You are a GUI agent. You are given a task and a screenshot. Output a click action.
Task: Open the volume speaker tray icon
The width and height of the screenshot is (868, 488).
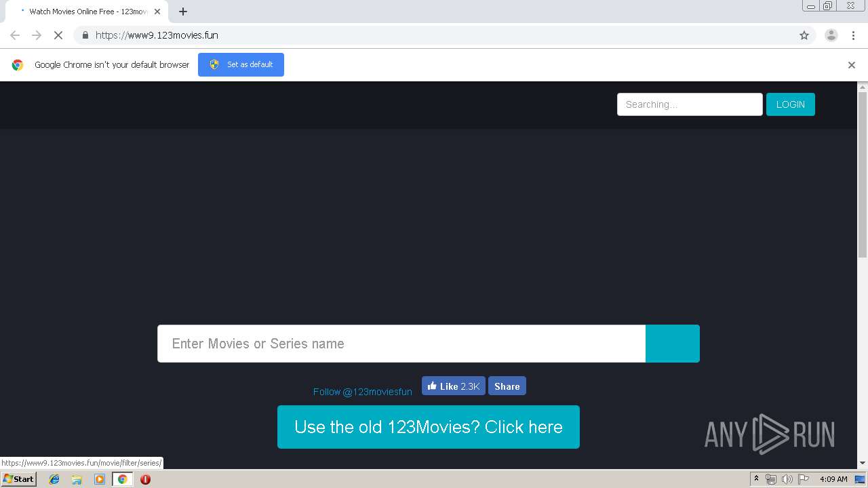787,479
